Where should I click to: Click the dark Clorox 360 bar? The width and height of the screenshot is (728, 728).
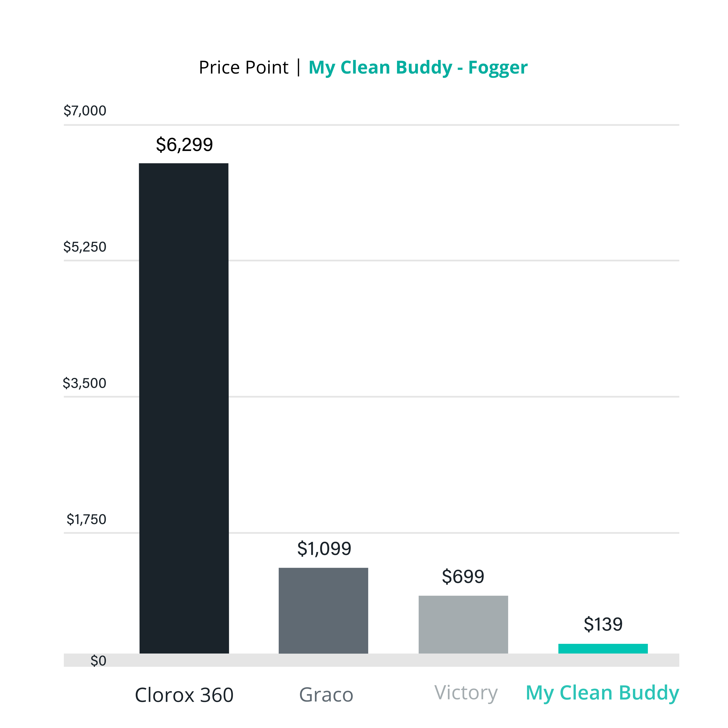(184, 408)
